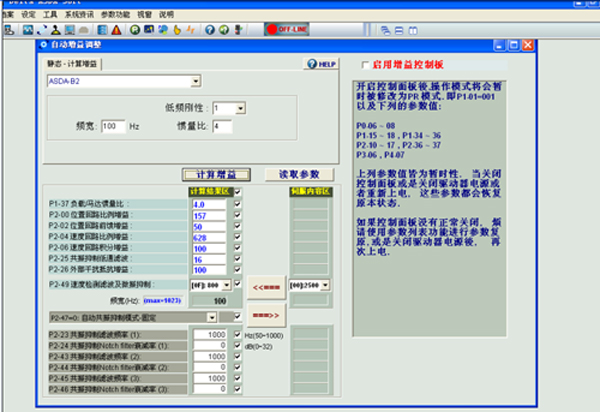
Task: Enable the gain control panel checkbox
Action: [x=364, y=65]
